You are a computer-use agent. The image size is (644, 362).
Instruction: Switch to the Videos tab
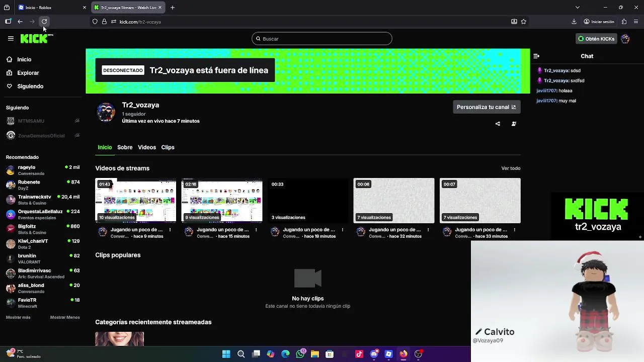tap(147, 147)
